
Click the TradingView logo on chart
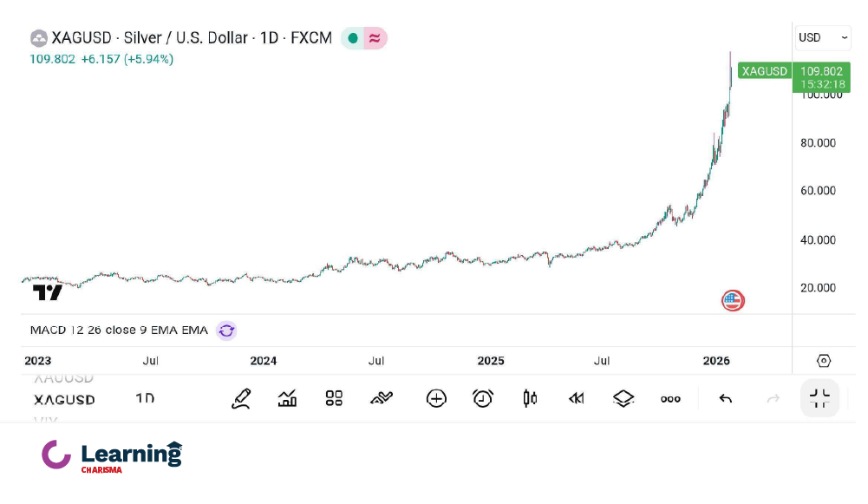pyautogui.click(x=48, y=292)
